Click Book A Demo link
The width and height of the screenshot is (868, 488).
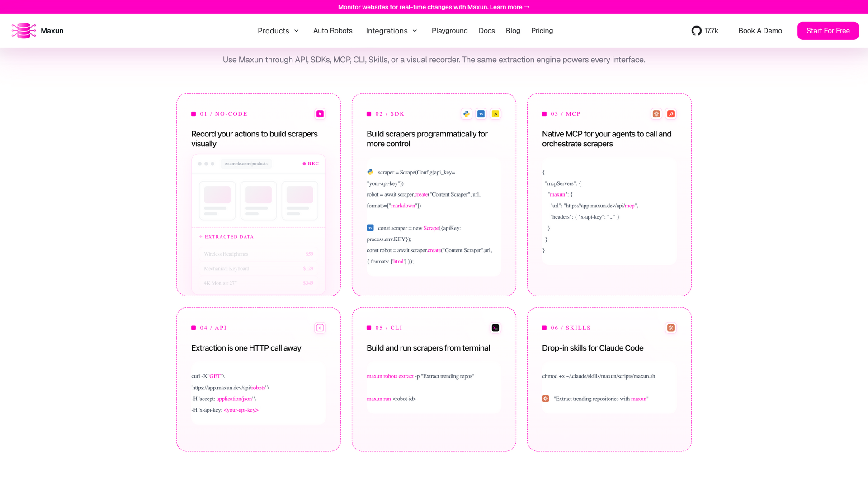point(760,31)
